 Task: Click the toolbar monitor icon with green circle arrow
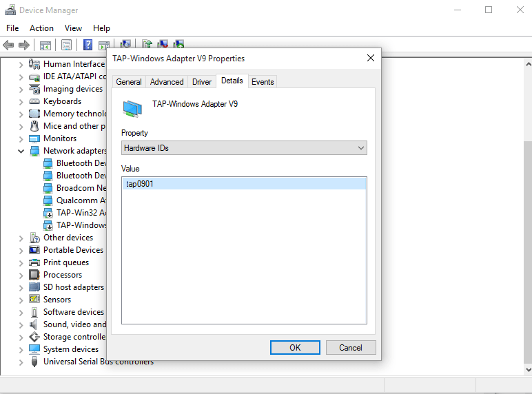pyautogui.click(x=178, y=44)
